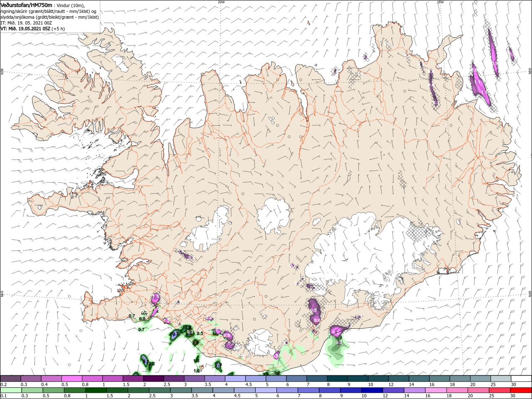The image size is (532, 399).
Task: Pick the light lavender swatch at 4 in upper legend
Action: click(x=234, y=378)
